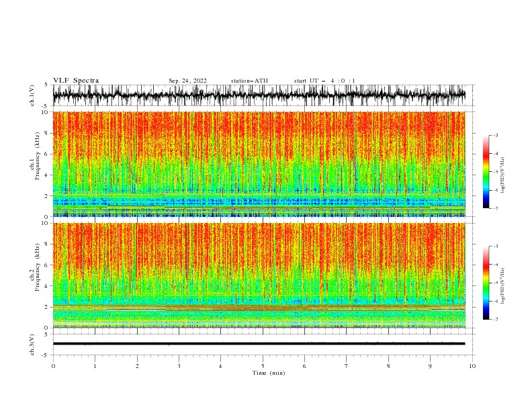Click the "5" tick on ch.1(V) axis
The image size is (532, 411).
(x=47, y=85)
